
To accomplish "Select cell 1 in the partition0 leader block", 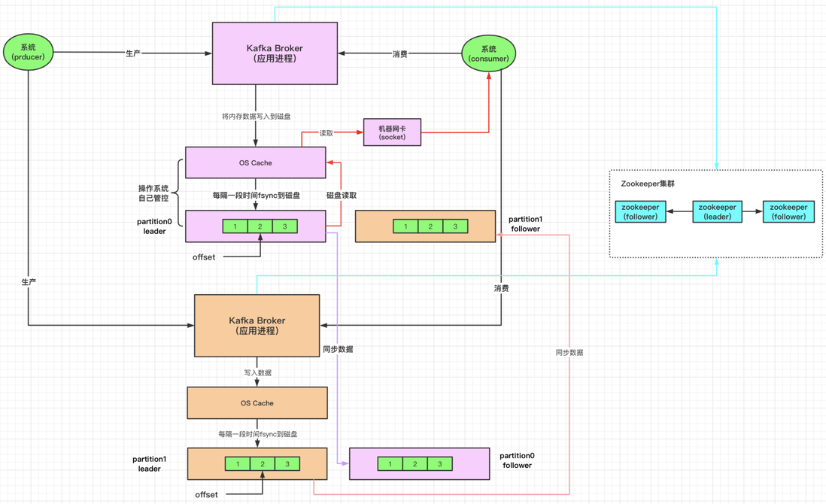I will [x=235, y=226].
